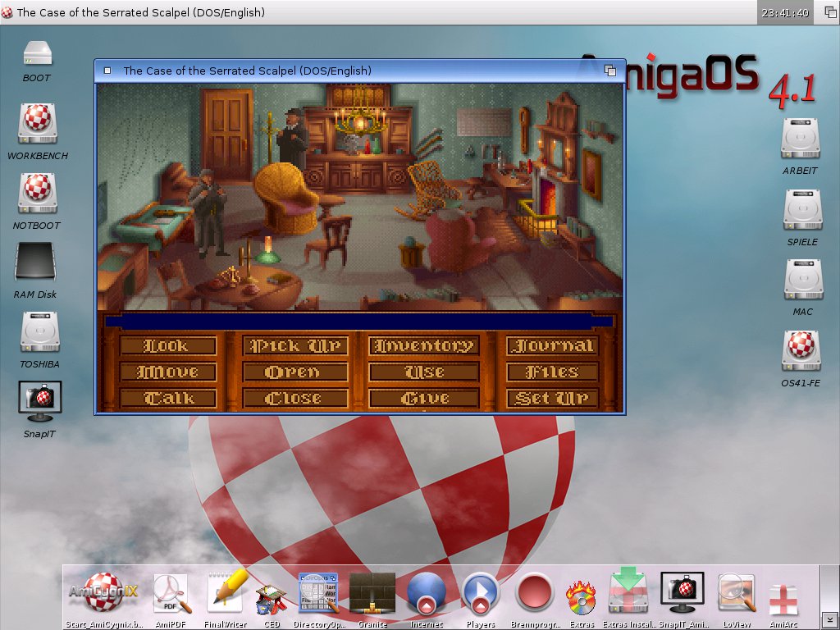Launch FinalWriter from the dock
The image size is (840, 630).
click(227, 591)
